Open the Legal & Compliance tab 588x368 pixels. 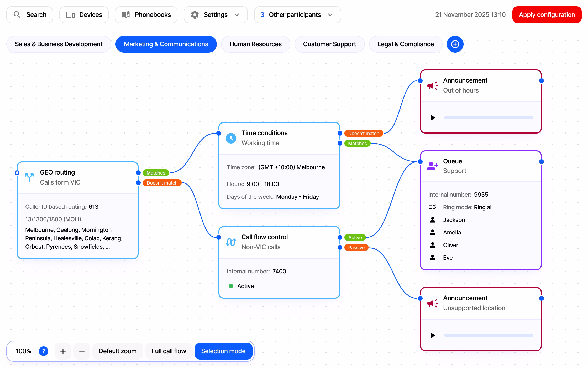pyautogui.click(x=406, y=44)
